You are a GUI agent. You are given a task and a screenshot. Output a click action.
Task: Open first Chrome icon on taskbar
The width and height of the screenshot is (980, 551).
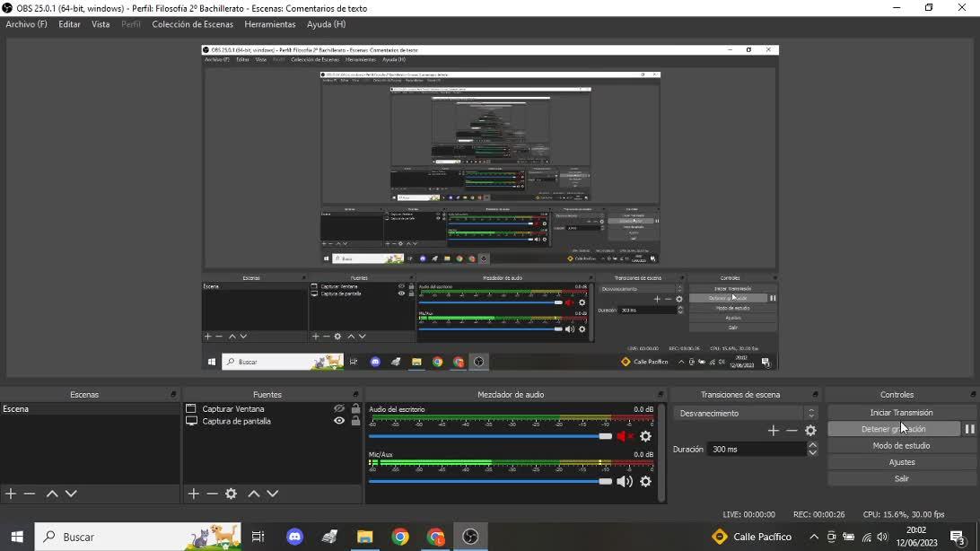pyautogui.click(x=400, y=537)
